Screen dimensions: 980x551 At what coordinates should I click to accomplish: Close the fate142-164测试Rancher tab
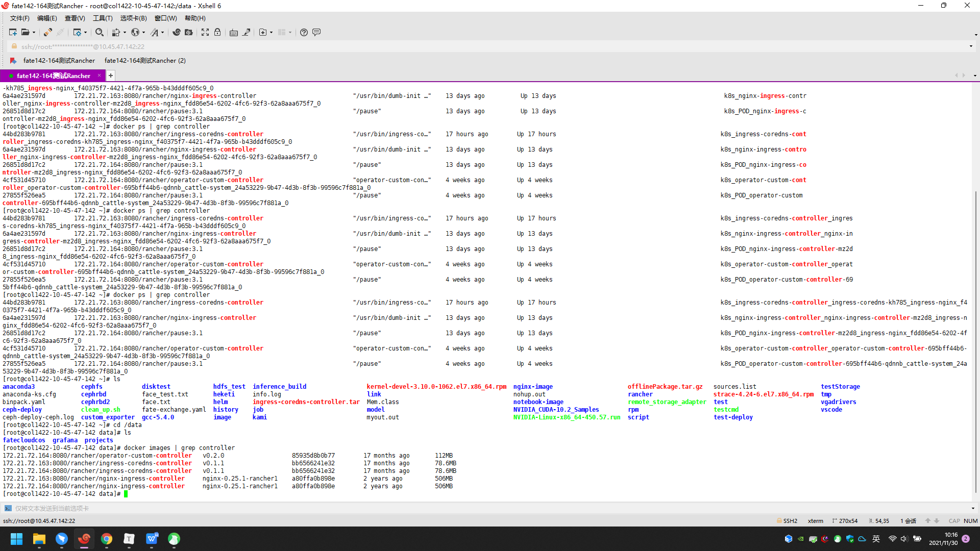pos(99,76)
